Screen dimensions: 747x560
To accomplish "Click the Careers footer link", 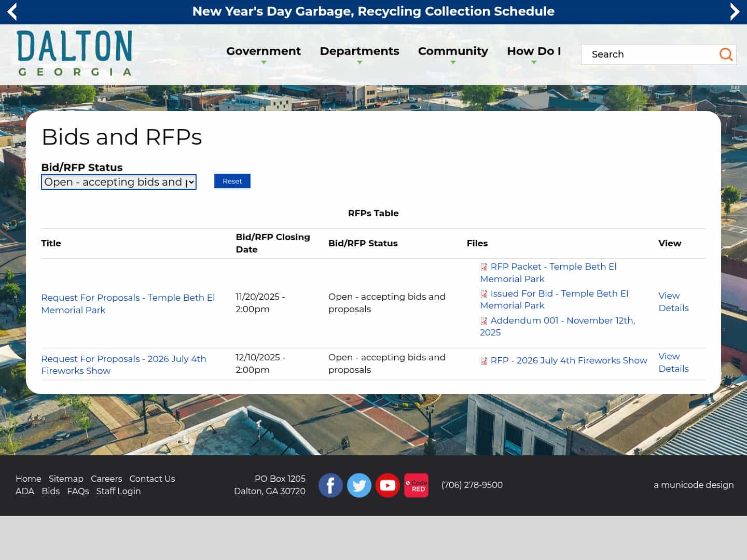I will (106, 479).
